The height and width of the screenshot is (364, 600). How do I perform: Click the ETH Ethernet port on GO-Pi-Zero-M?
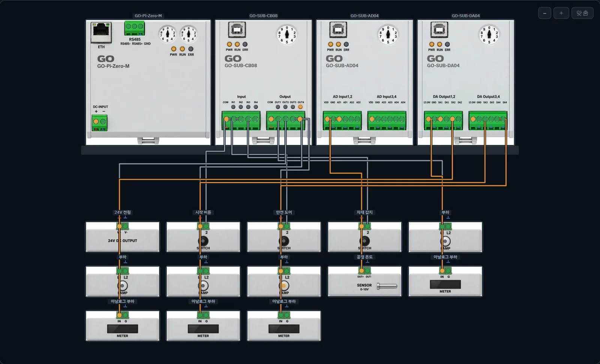[101, 33]
